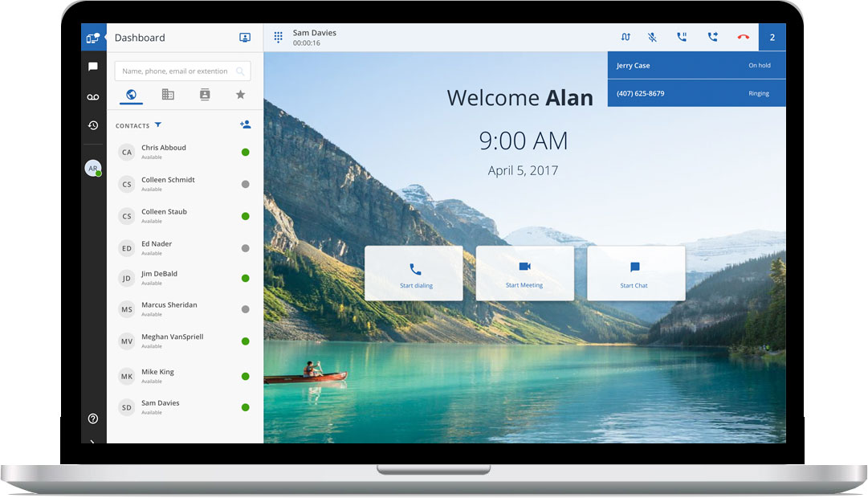Image resolution: width=868 pixels, height=498 pixels.
Task: Click the transfer call icon
Action: click(x=712, y=37)
